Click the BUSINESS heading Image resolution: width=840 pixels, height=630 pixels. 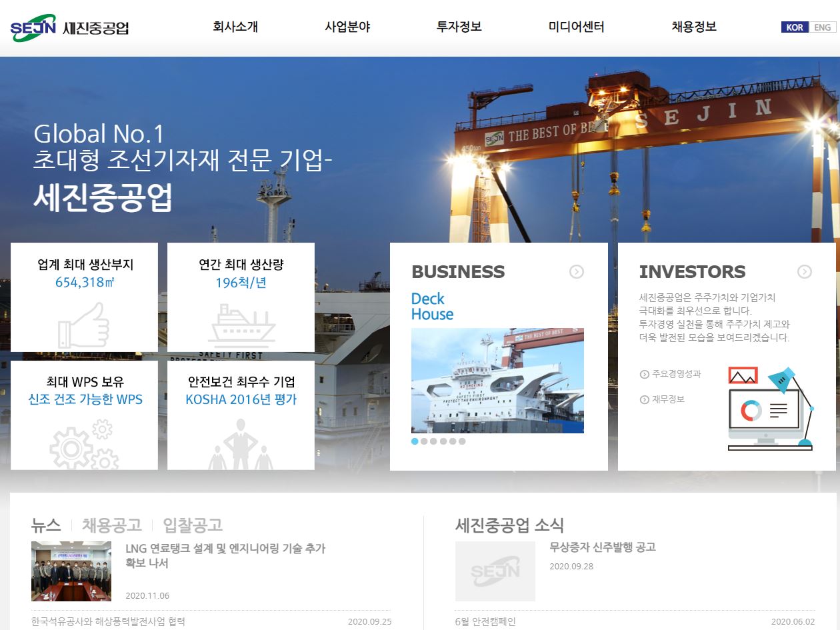coord(458,271)
